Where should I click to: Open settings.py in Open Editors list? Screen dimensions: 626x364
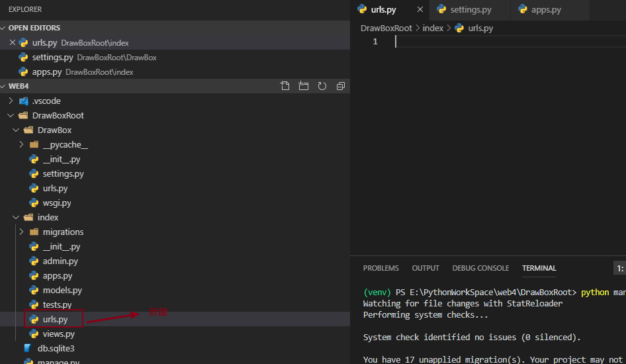[175, 57]
